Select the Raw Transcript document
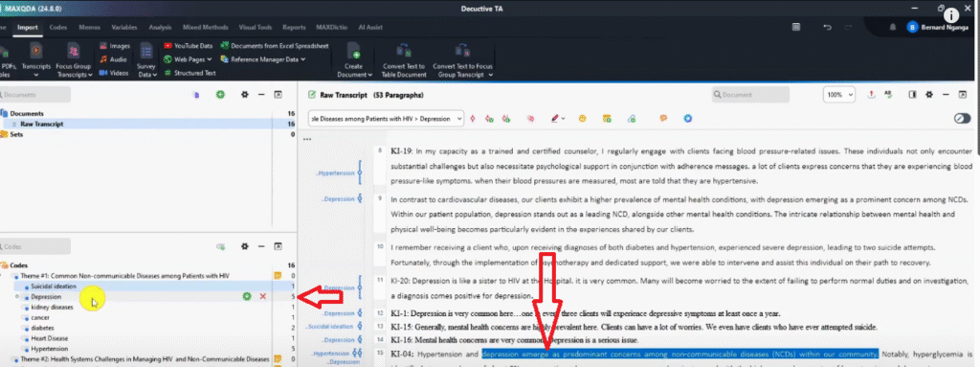 click(x=41, y=124)
